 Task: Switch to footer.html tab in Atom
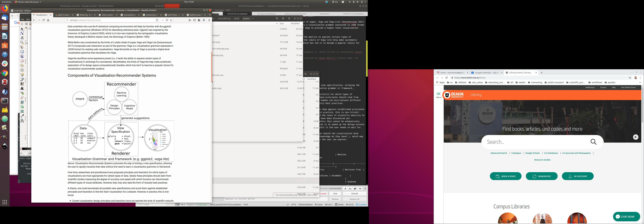pyautogui.click(x=324, y=14)
